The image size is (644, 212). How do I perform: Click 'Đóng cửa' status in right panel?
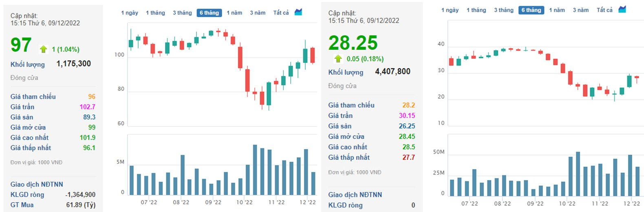[x=342, y=86]
